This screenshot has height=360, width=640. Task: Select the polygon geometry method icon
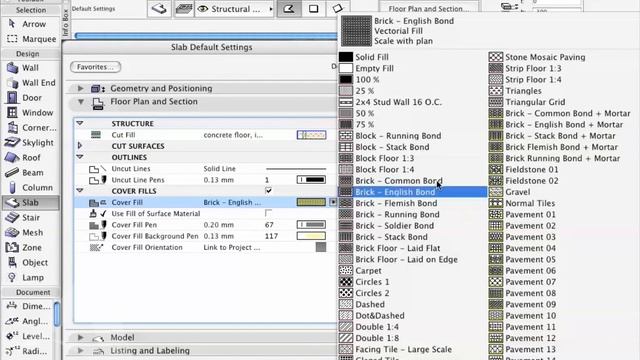289,9
